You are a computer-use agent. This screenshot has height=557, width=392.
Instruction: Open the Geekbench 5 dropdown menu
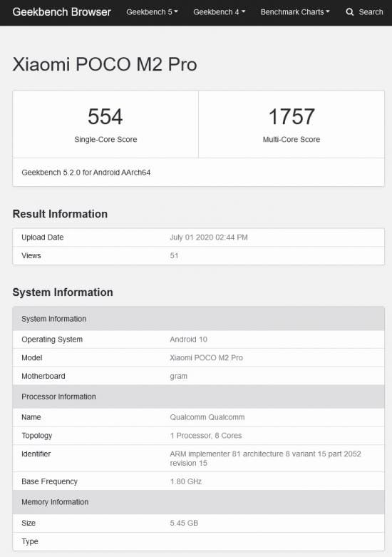coord(152,12)
